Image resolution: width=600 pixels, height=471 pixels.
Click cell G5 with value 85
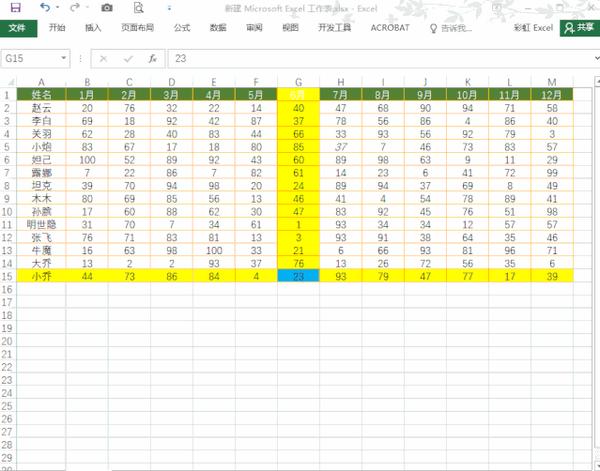(298, 147)
